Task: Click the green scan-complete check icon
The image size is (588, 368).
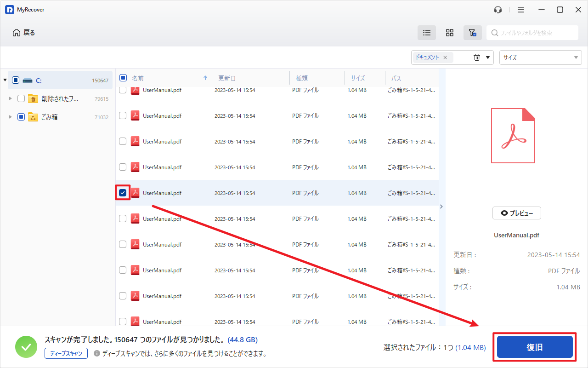Action: pyautogui.click(x=26, y=347)
